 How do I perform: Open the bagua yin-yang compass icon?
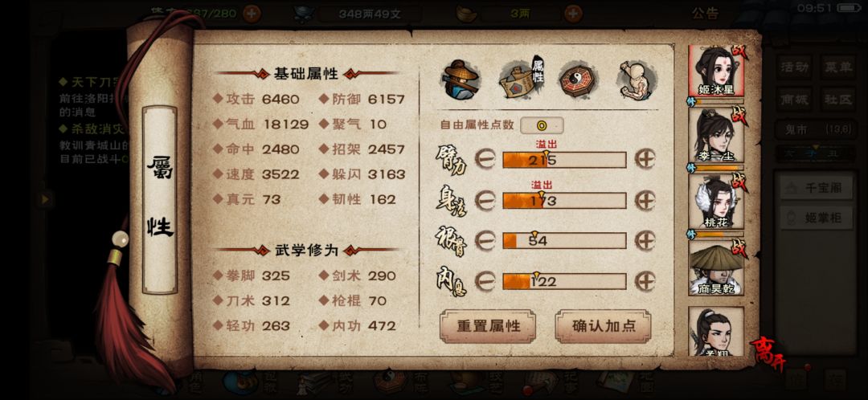[x=577, y=80]
